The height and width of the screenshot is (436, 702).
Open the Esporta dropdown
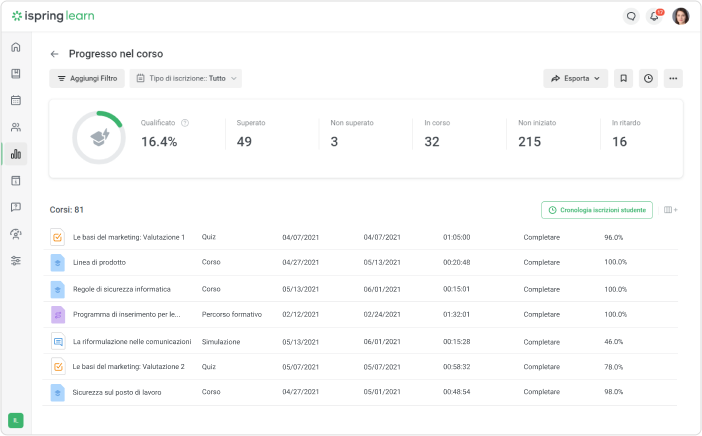coord(576,78)
